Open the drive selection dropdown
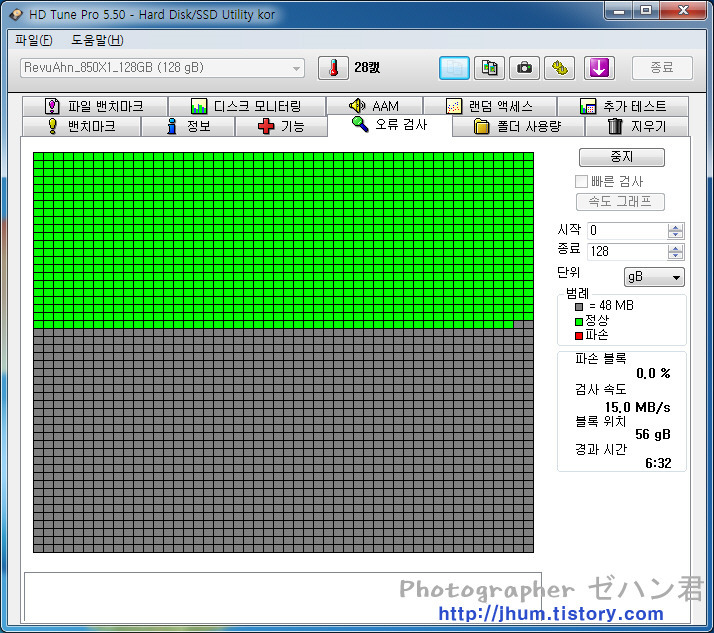 point(162,68)
